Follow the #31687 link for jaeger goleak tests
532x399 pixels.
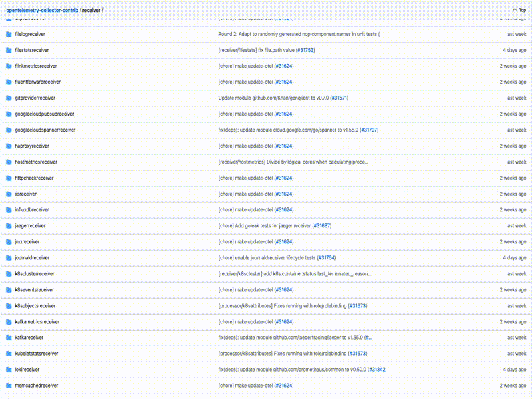pos(321,225)
